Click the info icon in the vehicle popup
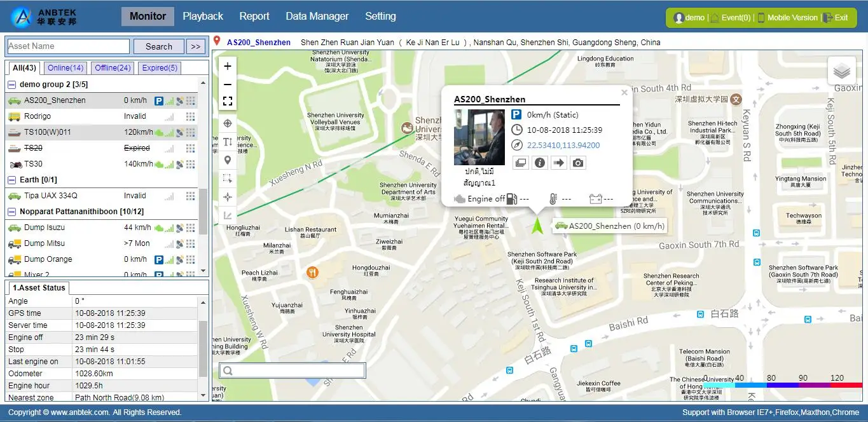The image size is (868, 422). pos(539,163)
